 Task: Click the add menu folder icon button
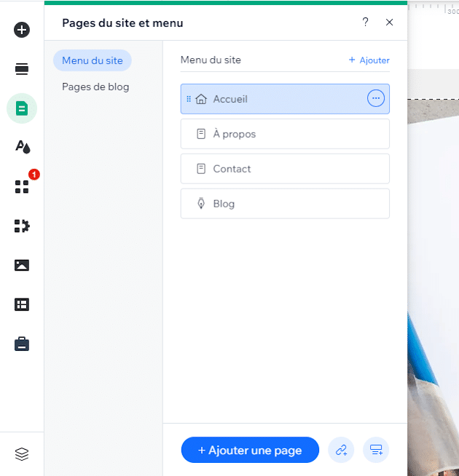[376, 450]
